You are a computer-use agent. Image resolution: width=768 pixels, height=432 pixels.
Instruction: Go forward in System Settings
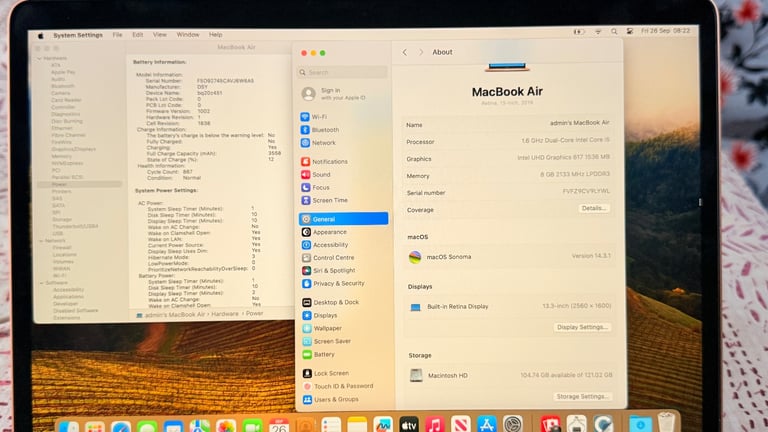point(421,52)
